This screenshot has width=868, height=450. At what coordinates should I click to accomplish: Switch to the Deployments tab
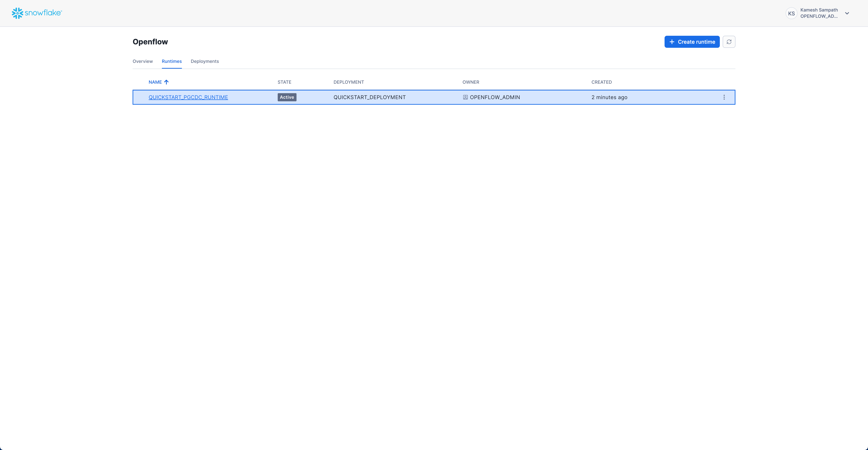[204, 61]
